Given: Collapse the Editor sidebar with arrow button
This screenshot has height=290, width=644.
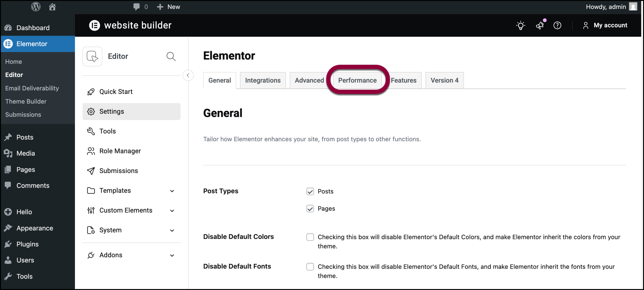Looking at the screenshot, I should [x=188, y=75].
